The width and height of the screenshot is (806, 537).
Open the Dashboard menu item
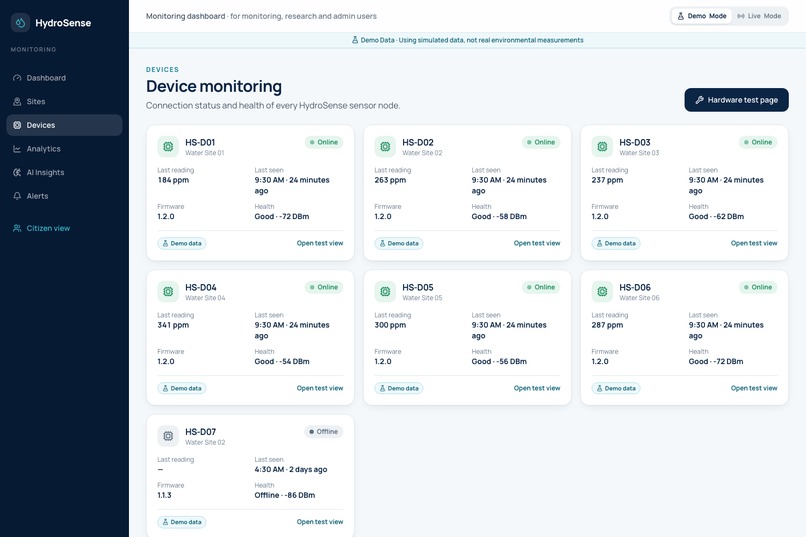(x=64, y=78)
